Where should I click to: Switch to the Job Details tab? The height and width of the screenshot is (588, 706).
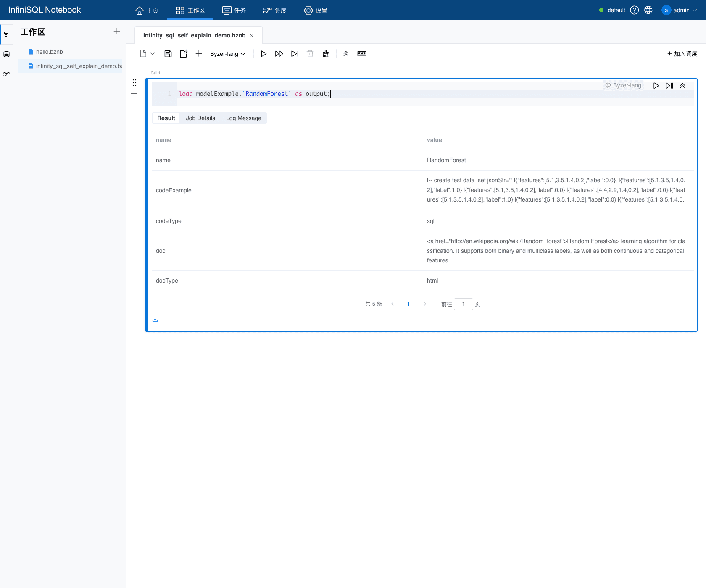[200, 118]
